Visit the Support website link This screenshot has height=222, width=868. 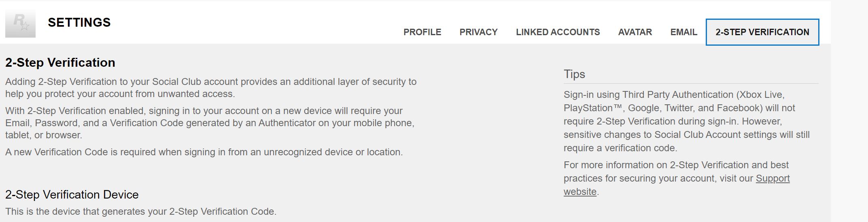pos(772,179)
